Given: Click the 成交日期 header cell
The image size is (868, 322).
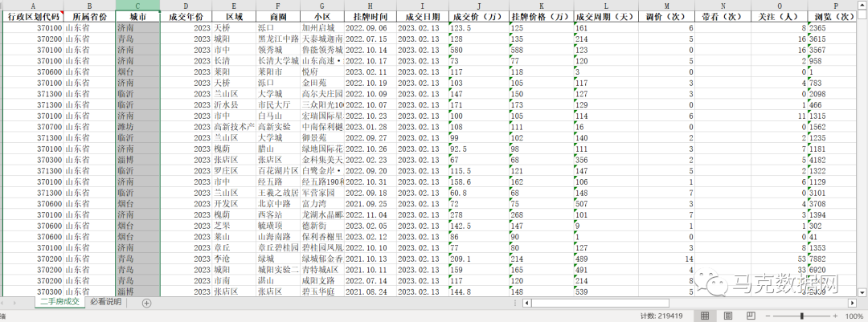Looking at the screenshot, I should pyautogui.click(x=422, y=17).
